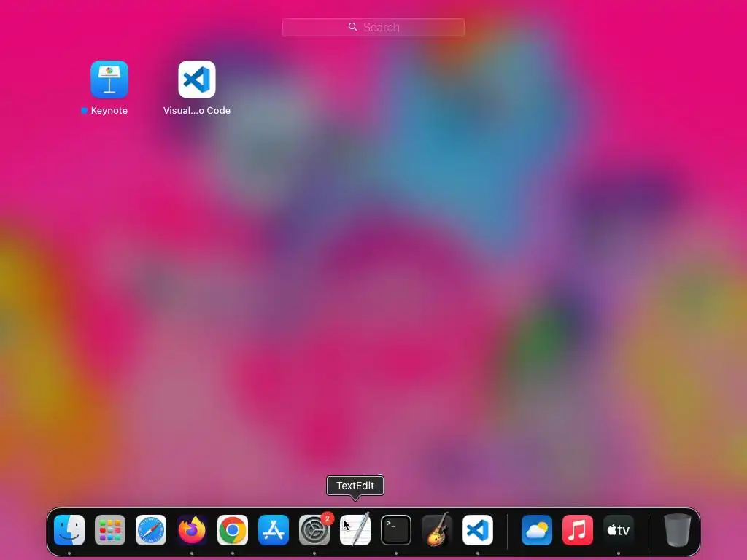Open the Trash in the Dock
Image resolution: width=747 pixels, height=560 pixels.
(x=678, y=529)
